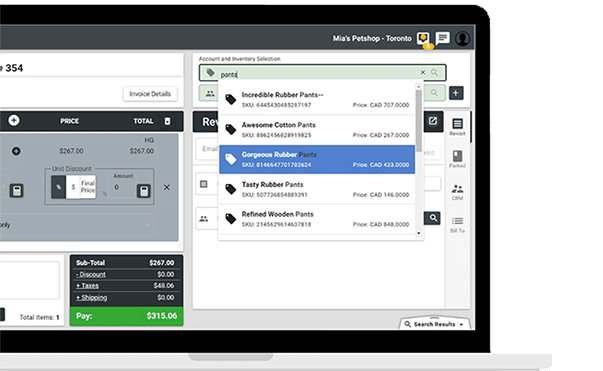Open the Bill To sidebar panel
Screen dimensions: 603x371
[x=457, y=225]
